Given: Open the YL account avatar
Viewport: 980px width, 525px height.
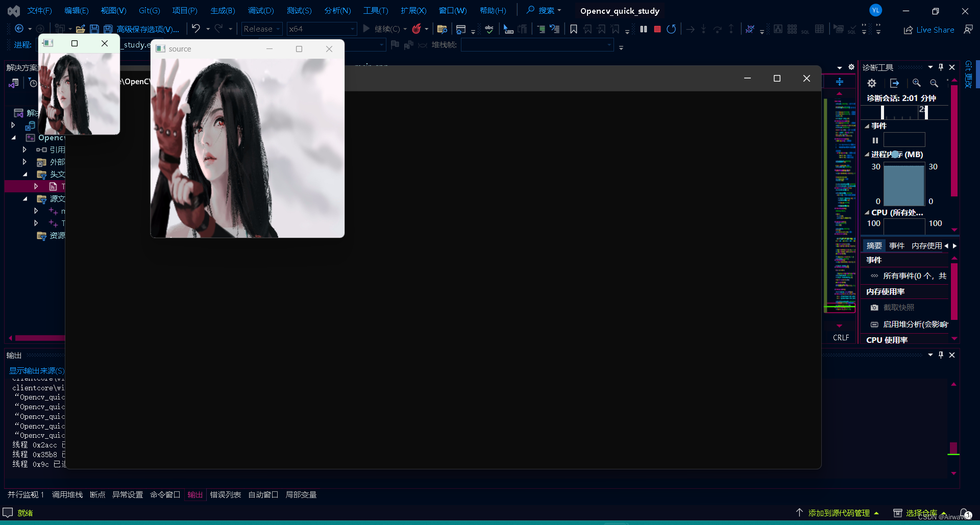Looking at the screenshot, I should point(876,10).
